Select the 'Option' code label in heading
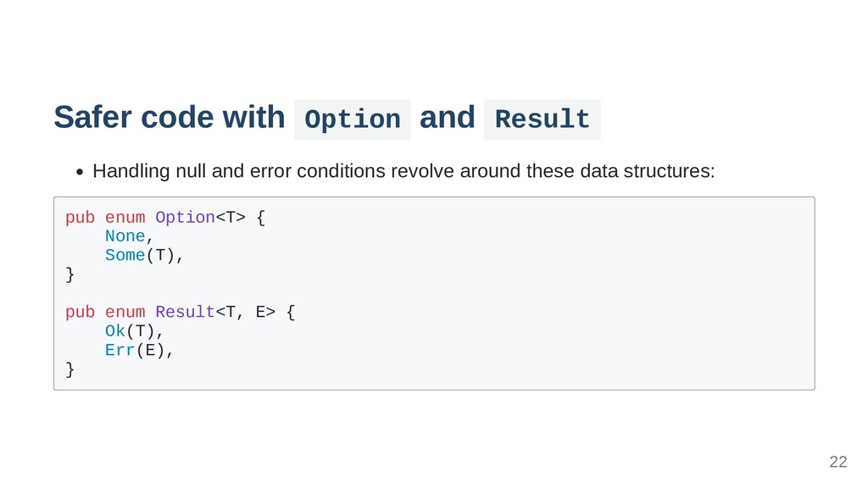 point(353,119)
